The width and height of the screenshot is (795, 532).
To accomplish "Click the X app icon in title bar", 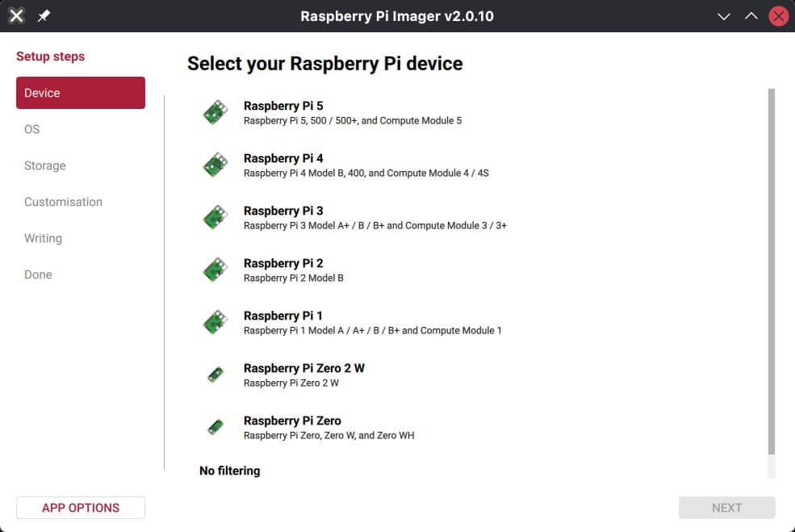I will [x=16, y=15].
